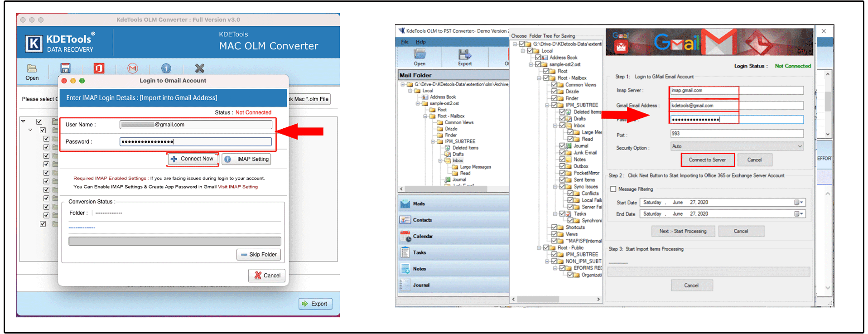Uncheck the Sent Items folder checkbox

pos(562,180)
